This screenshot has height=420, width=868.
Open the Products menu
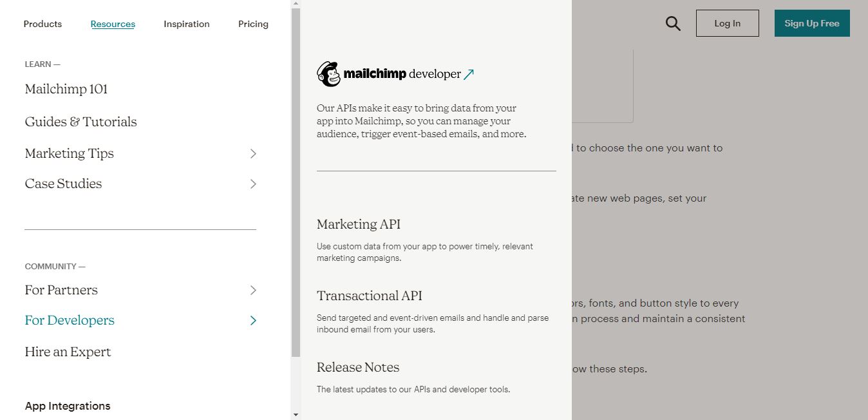click(x=42, y=24)
